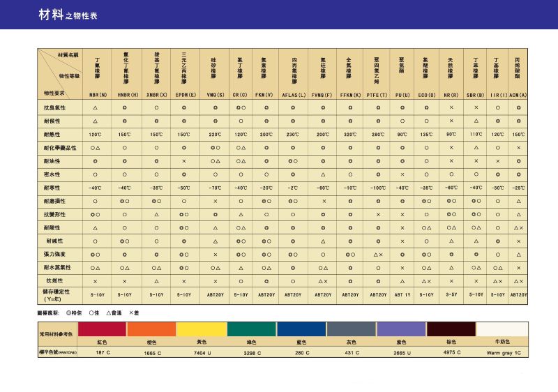
Task: Click the triangle symbol for NBR(N) ozone resistance (抗臭氧性)
Action: point(95,108)
